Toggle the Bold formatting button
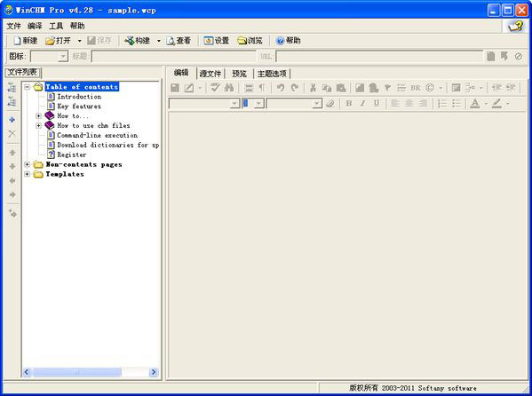 coord(349,103)
